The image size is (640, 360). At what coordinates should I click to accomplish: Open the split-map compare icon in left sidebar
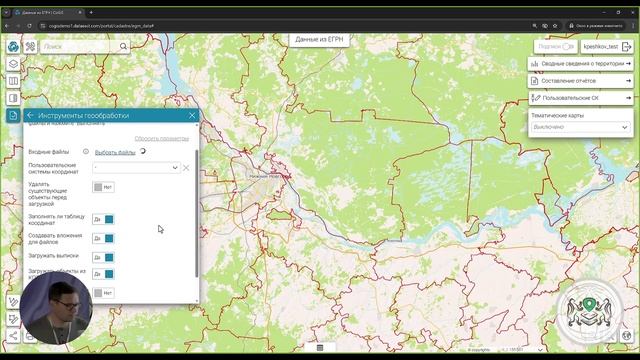[x=13, y=81]
